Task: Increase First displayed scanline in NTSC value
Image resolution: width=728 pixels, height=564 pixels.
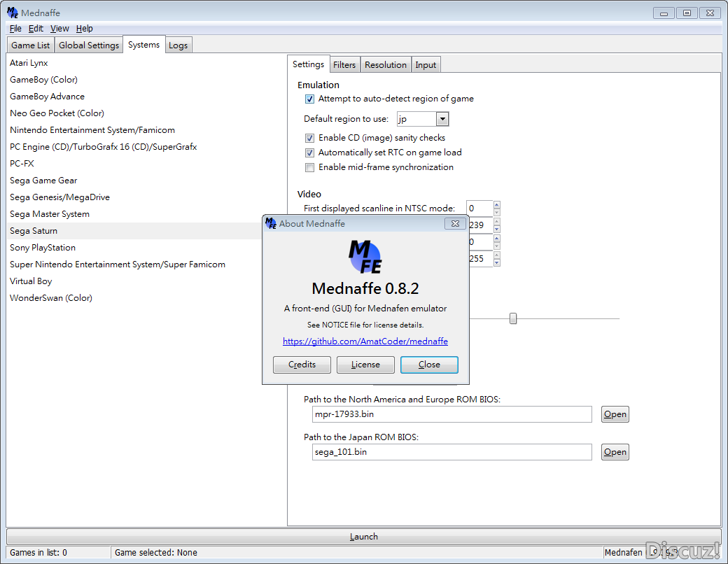Action: 497,205
